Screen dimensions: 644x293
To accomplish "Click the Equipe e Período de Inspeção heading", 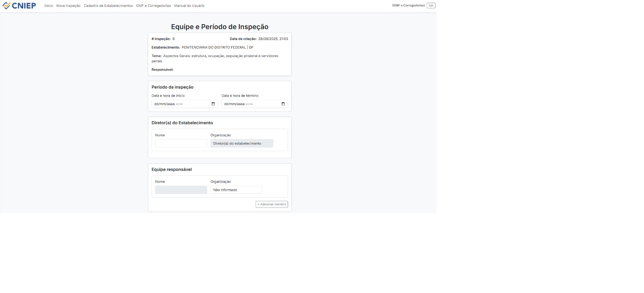I will tap(219, 27).
